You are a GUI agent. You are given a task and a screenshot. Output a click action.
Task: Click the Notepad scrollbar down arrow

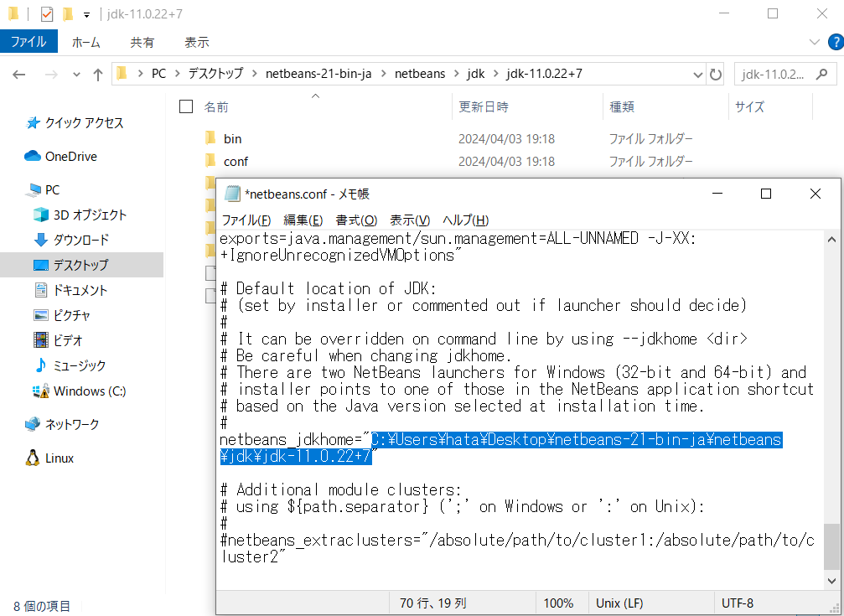tap(831, 581)
